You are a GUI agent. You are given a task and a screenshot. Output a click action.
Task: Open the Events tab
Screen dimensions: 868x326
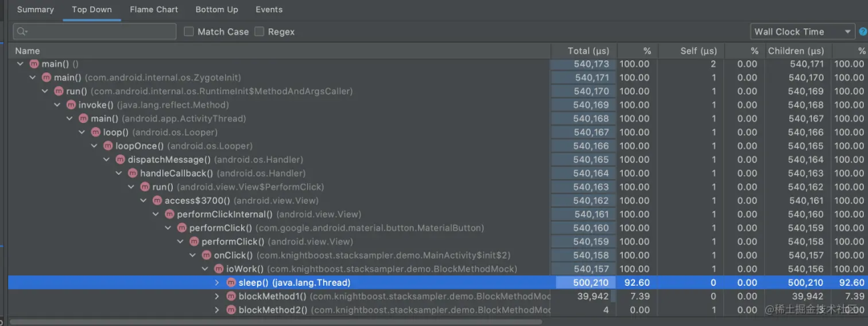pyautogui.click(x=268, y=10)
